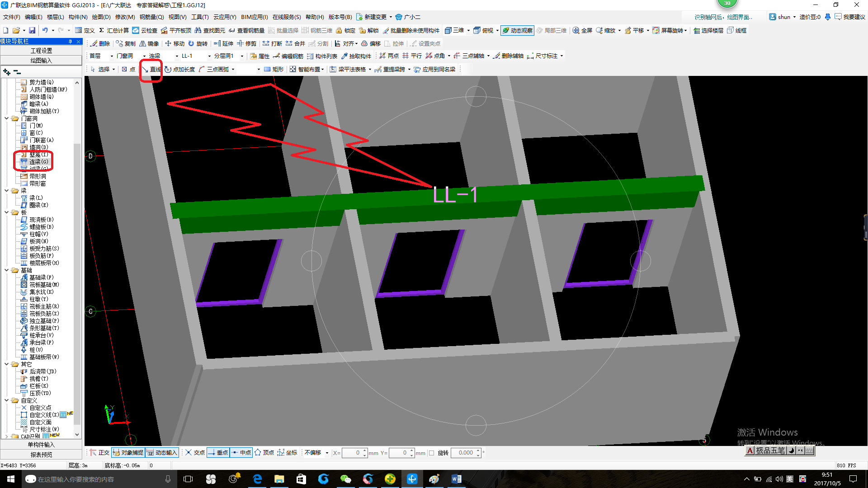Open the 定义 (Define) tool

(85, 30)
